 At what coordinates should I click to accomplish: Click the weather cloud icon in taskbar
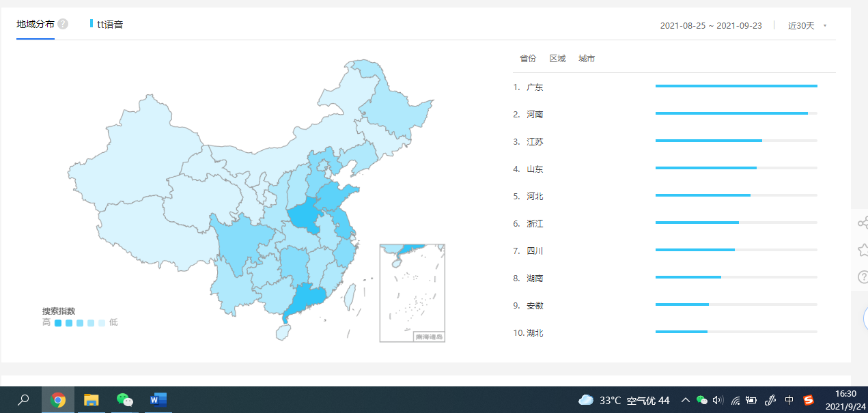[586, 400]
